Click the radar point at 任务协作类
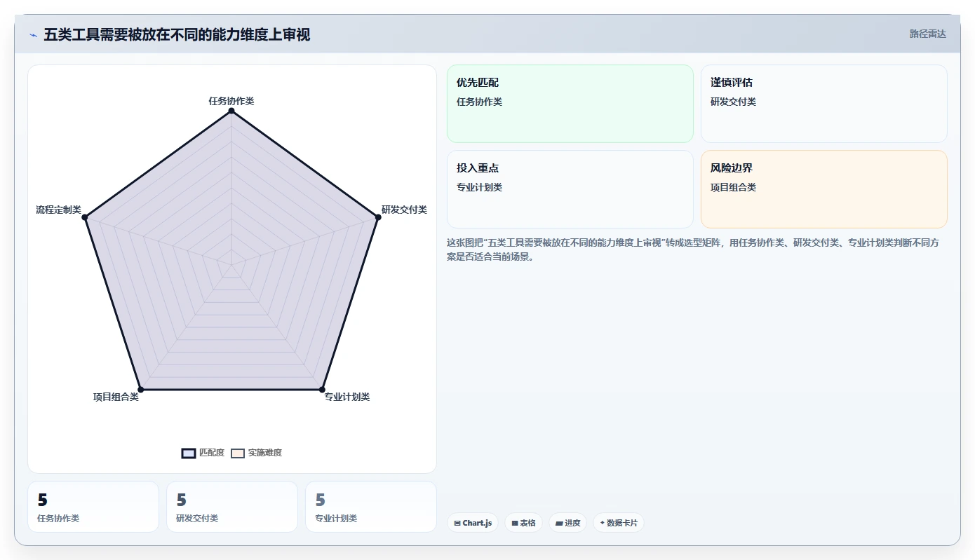Viewport: 975px width, 560px height. 231,111
